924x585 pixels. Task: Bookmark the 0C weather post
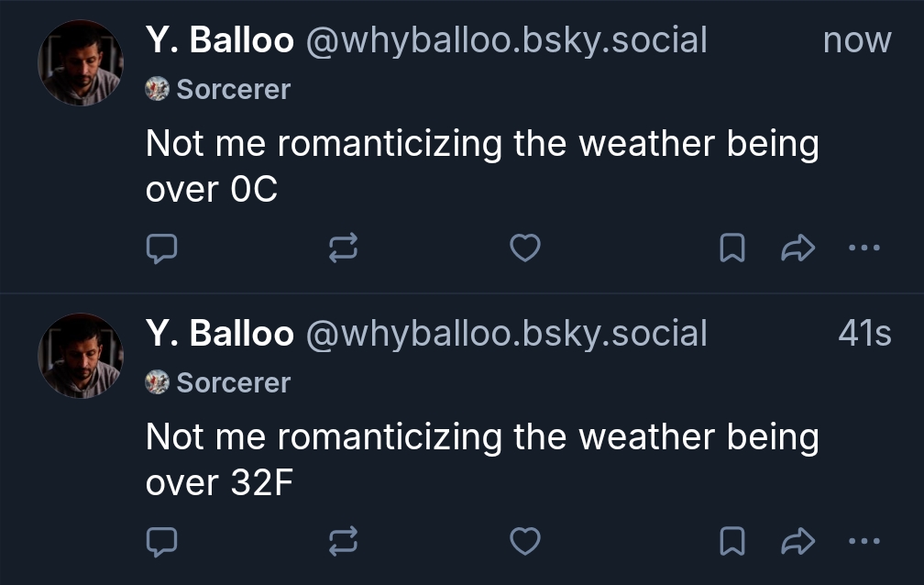(731, 248)
